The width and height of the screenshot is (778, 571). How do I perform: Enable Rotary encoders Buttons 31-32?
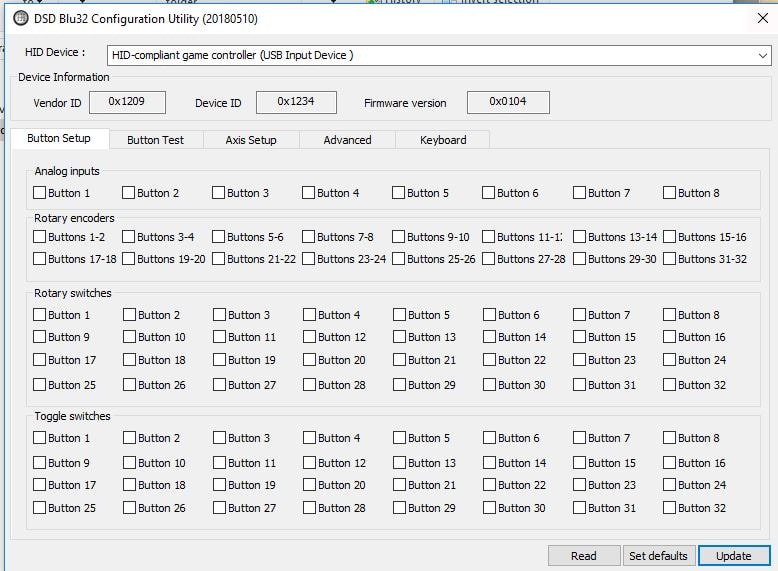tap(670, 259)
